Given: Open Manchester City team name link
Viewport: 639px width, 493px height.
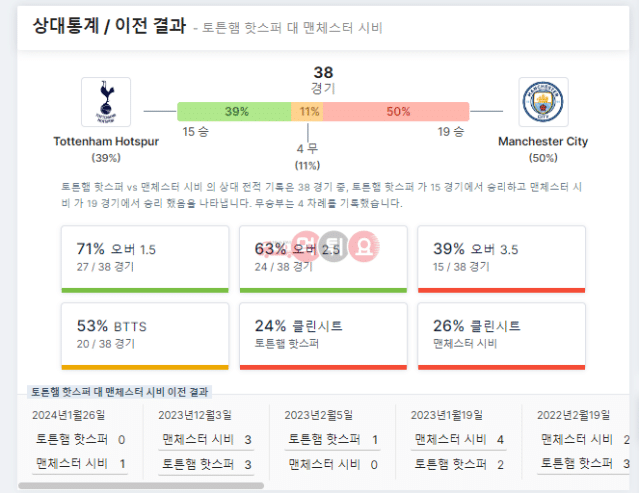Looking at the screenshot, I should pos(543,141).
